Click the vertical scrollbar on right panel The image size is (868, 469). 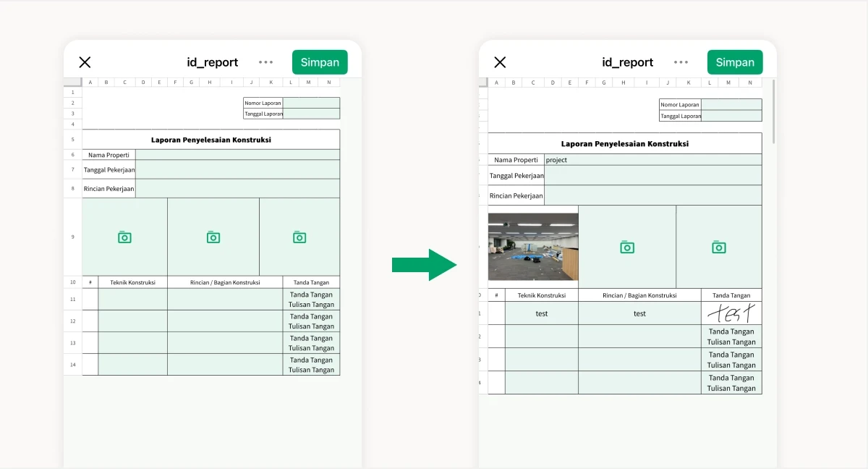point(773,112)
